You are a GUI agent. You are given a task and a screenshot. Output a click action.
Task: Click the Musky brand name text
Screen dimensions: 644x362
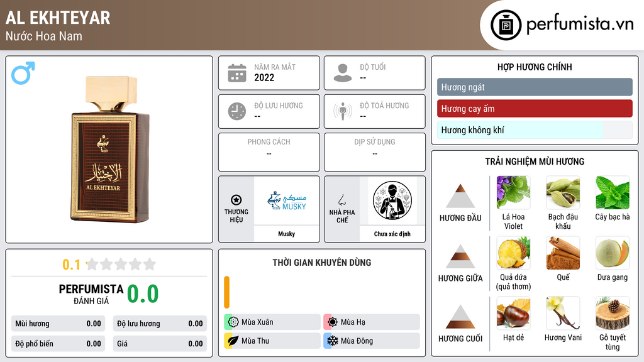click(x=287, y=234)
